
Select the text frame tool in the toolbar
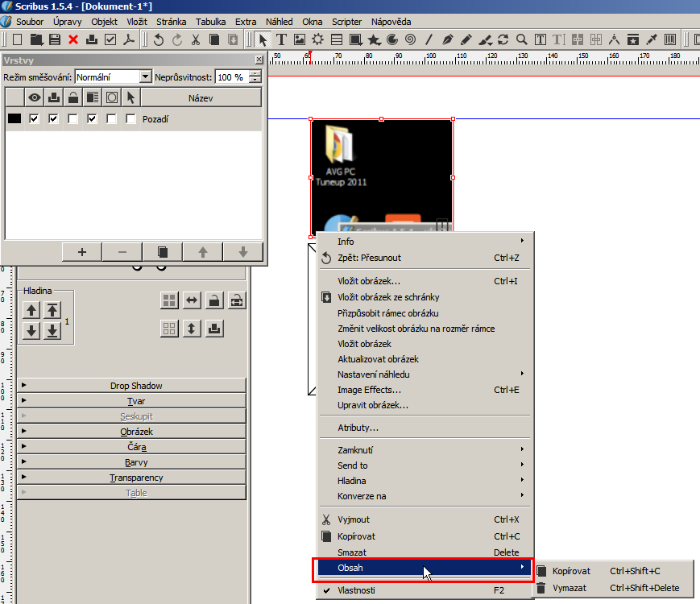coord(282,39)
